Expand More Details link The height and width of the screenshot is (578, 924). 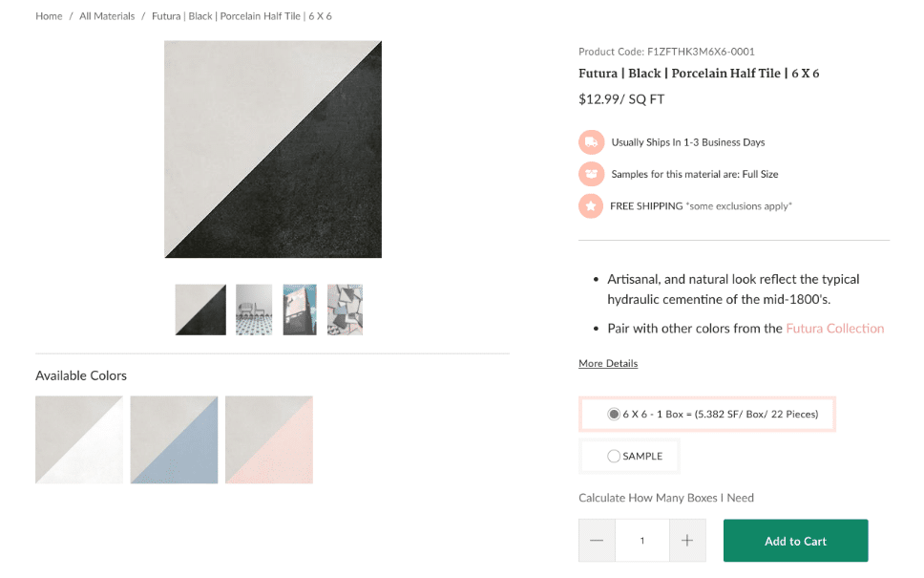(608, 364)
